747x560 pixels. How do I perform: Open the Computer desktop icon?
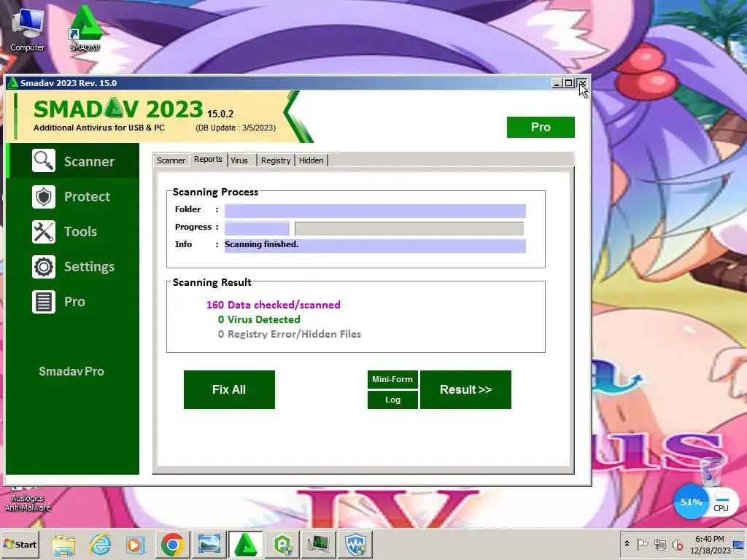[27, 31]
